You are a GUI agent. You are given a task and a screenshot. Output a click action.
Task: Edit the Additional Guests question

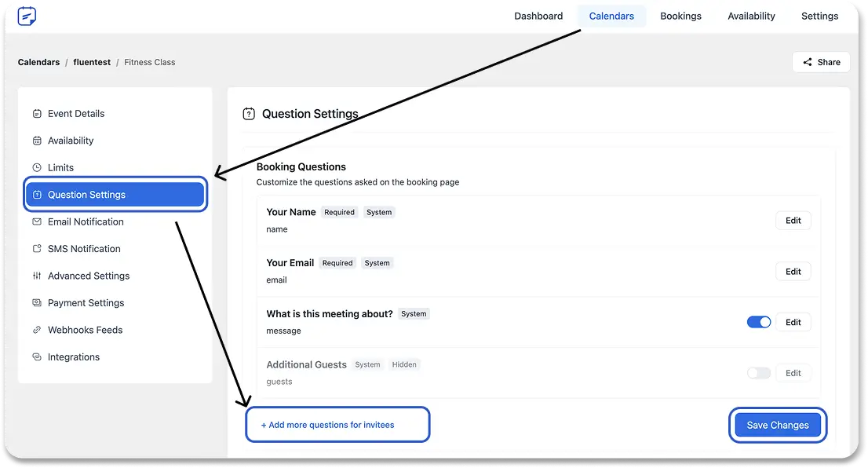coord(793,373)
